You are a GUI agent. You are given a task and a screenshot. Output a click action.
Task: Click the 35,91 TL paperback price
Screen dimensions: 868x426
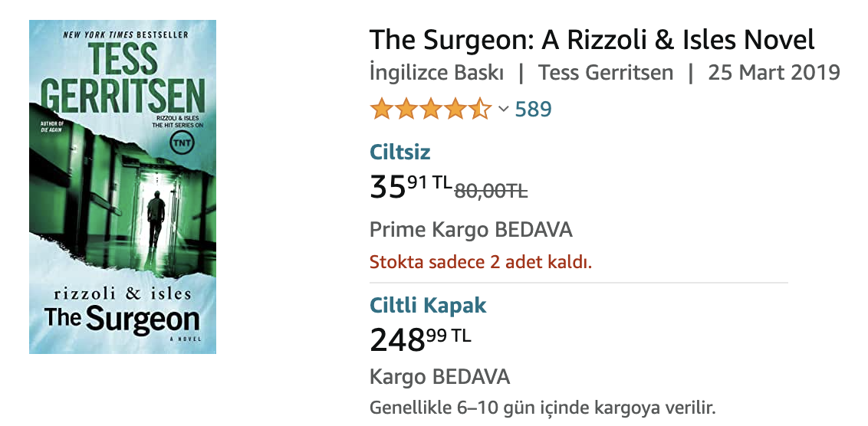(x=410, y=186)
